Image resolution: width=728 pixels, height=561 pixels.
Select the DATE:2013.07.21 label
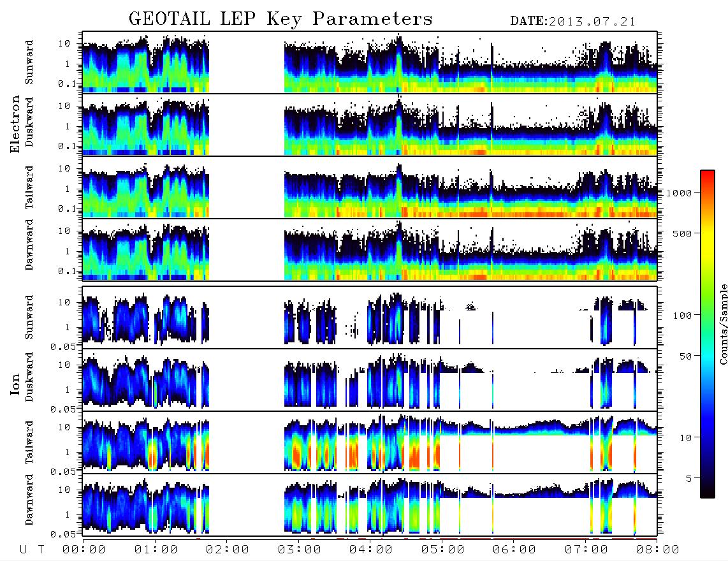point(572,22)
